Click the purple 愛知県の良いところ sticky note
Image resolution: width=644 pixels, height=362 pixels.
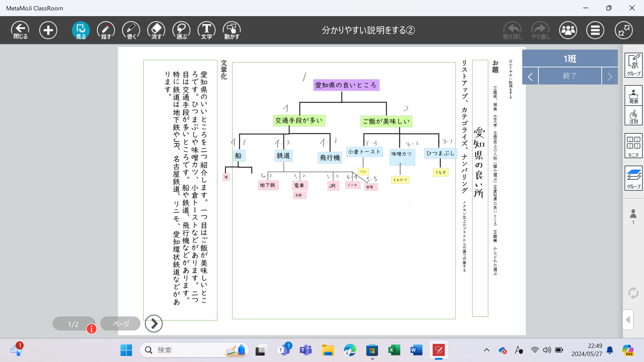pyautogui.click(x=346, y=85)
